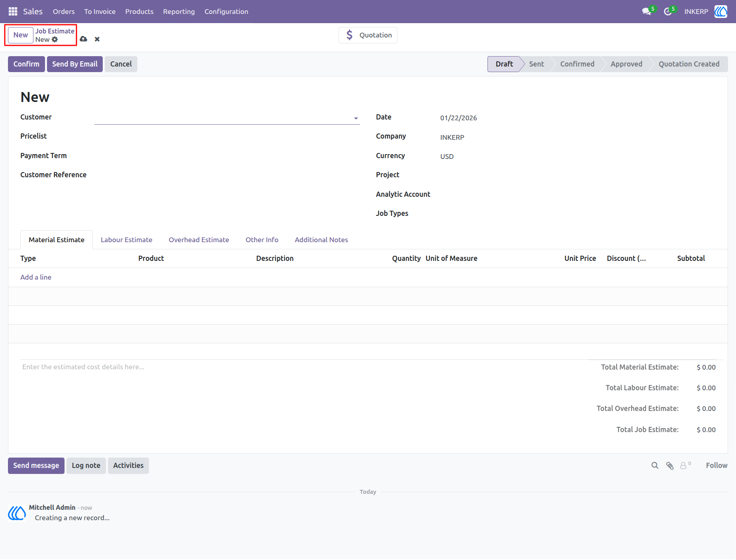Click the New record button
736x560 pixels.
tap(21, 35)
